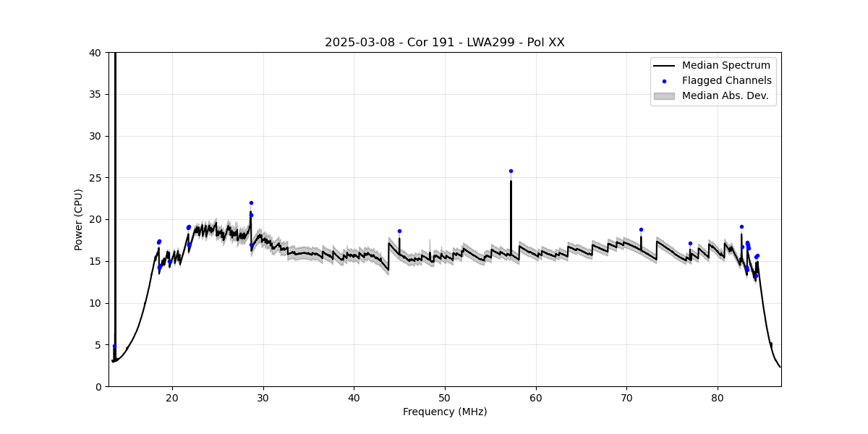This screenshot has height=434, width=868.
Task: Click the 50 tick label on frequency axis
Action: [x=445, y=397]
